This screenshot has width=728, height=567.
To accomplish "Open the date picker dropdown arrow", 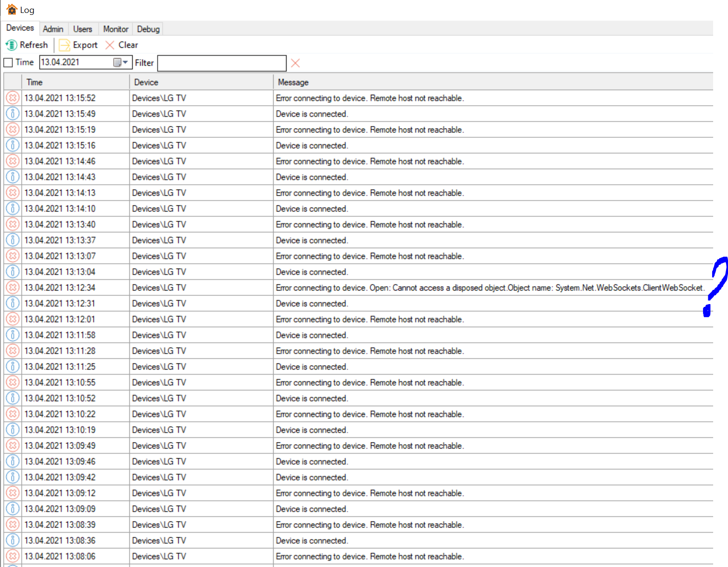I will coord(125,62).
